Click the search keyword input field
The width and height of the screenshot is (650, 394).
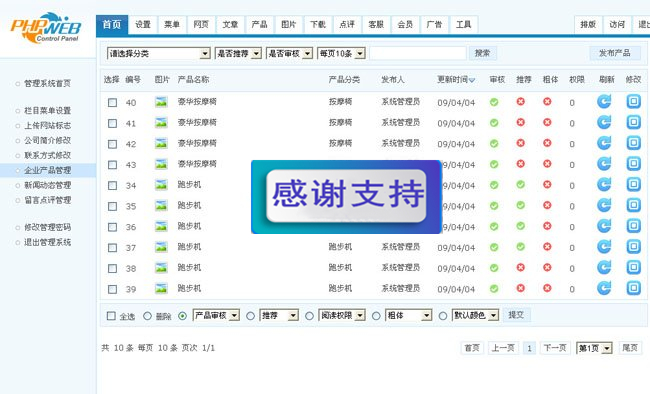pyautogui.click(x=418, y=53)
